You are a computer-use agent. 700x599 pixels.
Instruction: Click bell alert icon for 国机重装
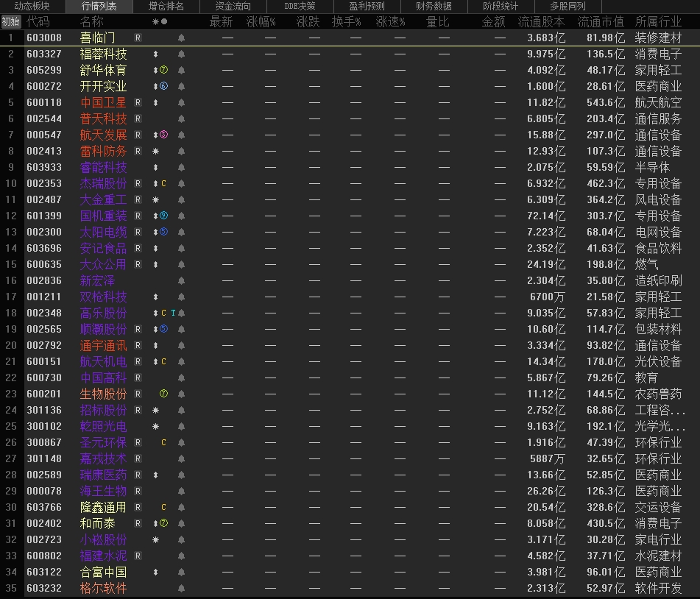click(x=181, y=216)
